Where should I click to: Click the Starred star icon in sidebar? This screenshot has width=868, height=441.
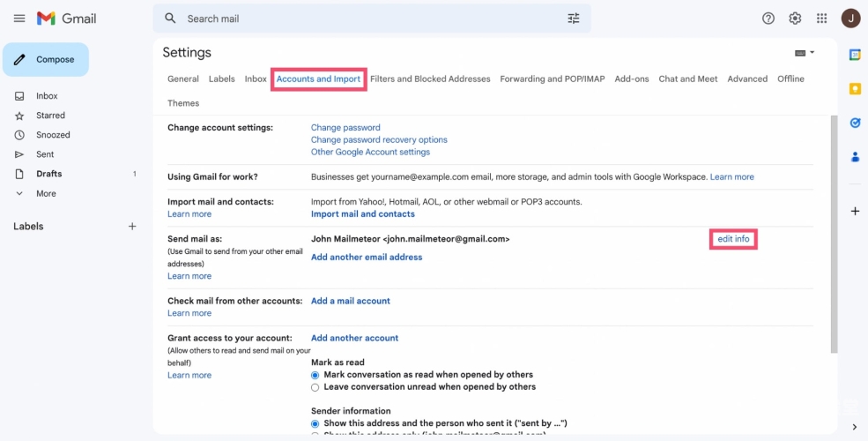pos(19,116)
